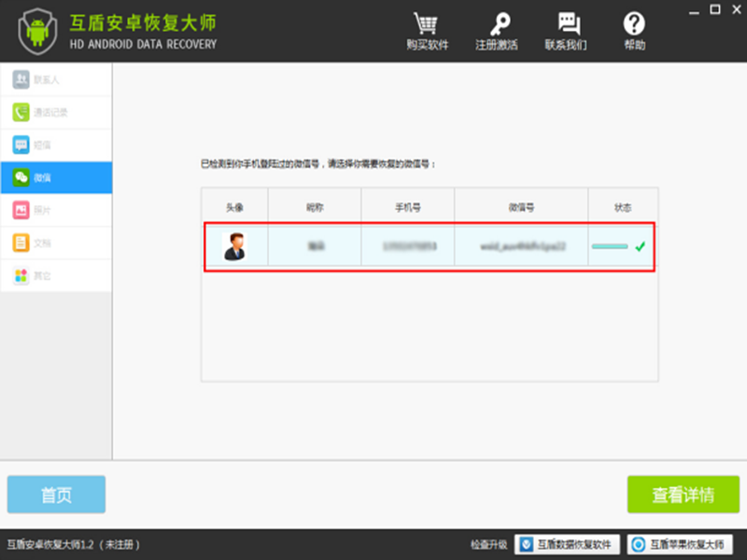Select the 通话记录 call log sidebar item
747x560 pixels.
coord(56,112)
